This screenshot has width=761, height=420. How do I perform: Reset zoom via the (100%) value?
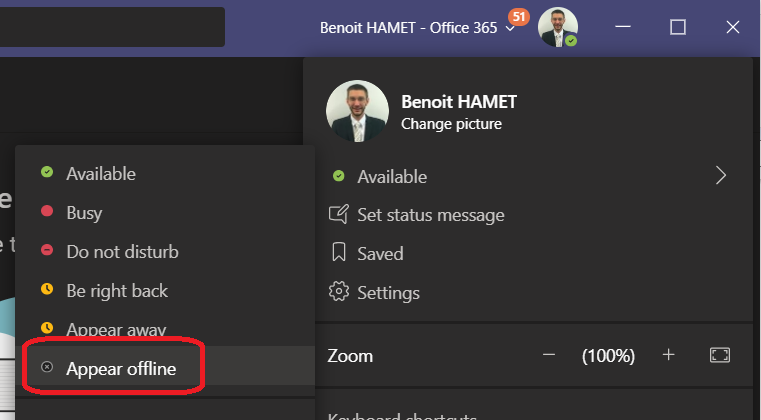click(608, 355)
